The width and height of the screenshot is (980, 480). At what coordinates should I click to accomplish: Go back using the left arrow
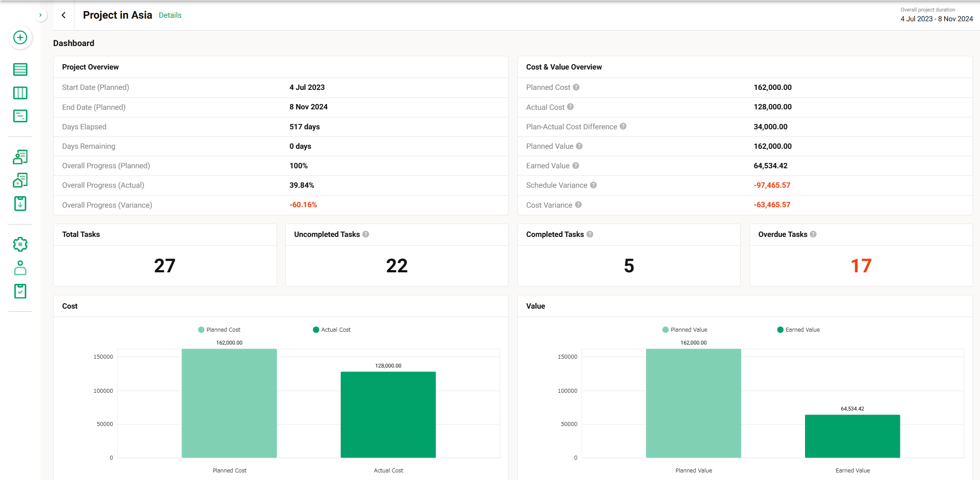[64, 15]
